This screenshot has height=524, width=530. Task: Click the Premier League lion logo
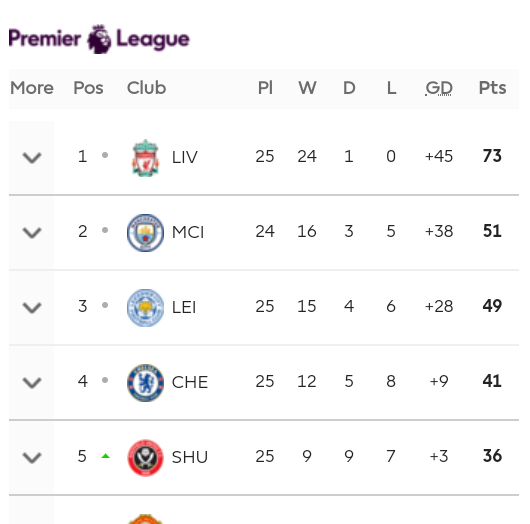click(x=99, y=39)
